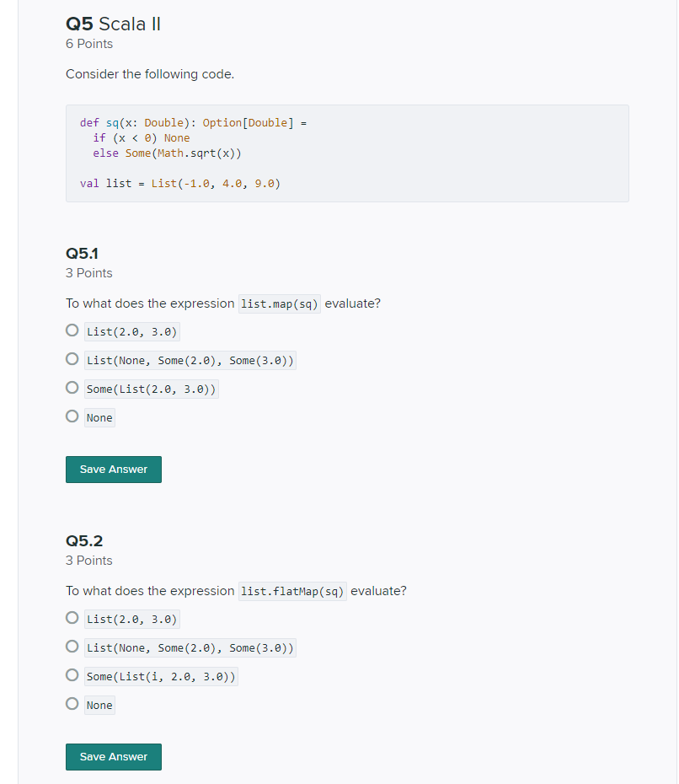Click inside the Scala code block

(x=347, y=153)
